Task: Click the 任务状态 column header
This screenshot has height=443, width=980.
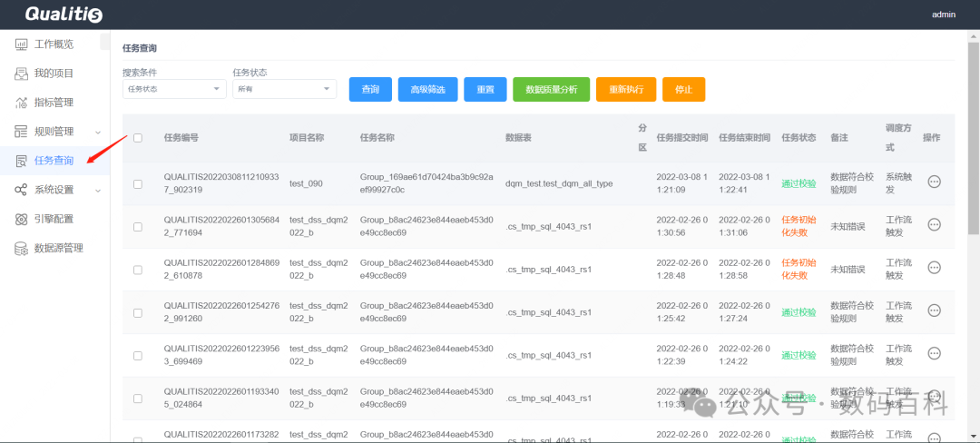Action: [799, 138]
